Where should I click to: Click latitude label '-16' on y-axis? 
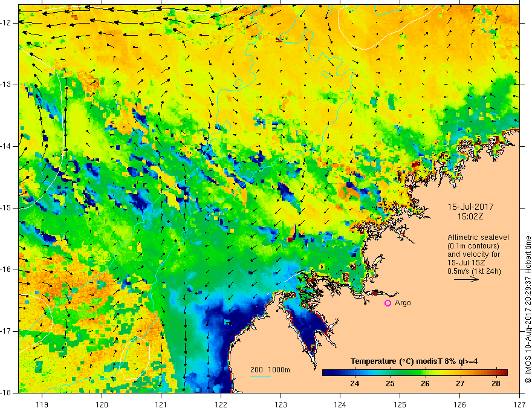[x=6, y=270]
